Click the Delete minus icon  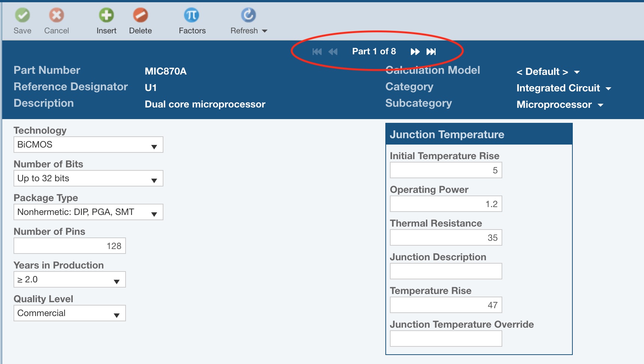pos(141,15)
